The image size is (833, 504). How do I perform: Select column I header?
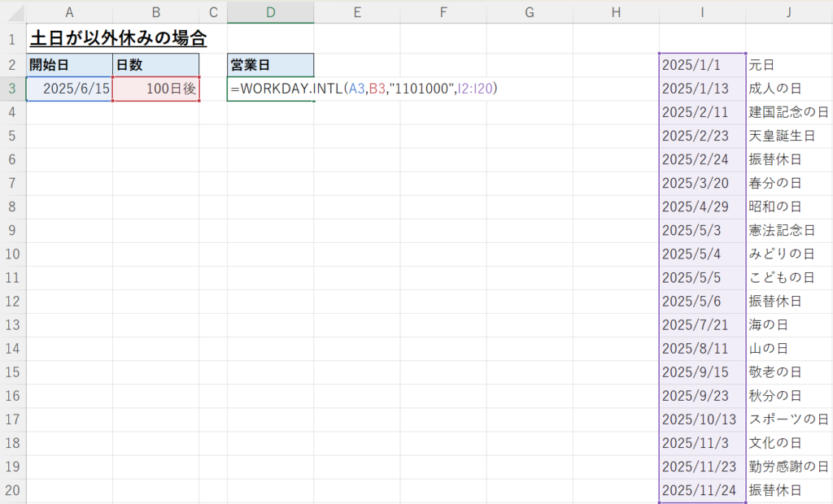(702, 12)
